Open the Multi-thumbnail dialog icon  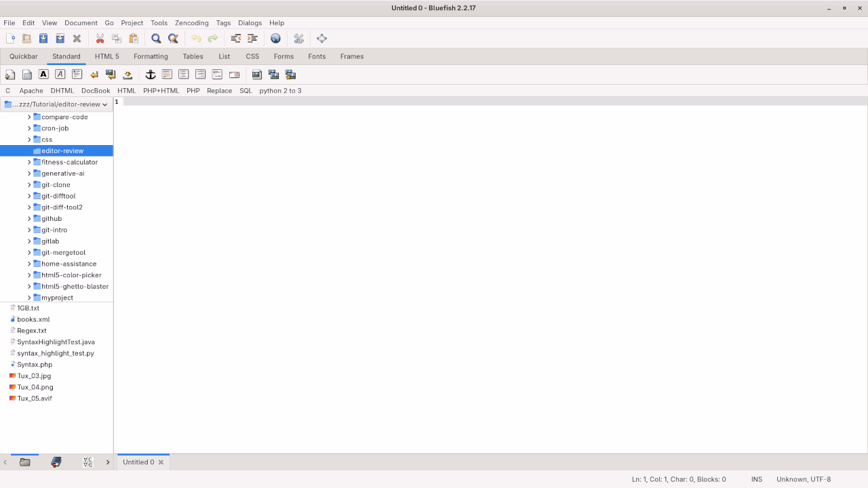click(x=290, y=75)
